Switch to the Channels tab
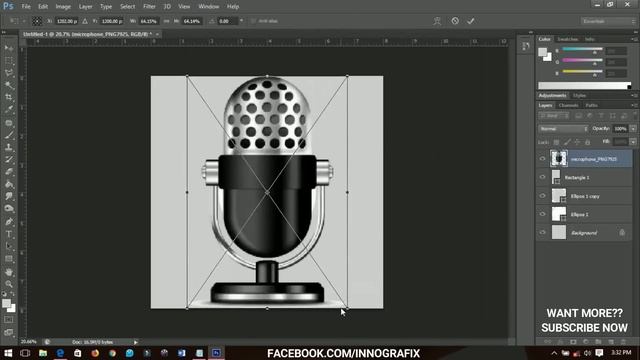The height and width of the screenshot is (360, 640). click(x=569, y=105)
